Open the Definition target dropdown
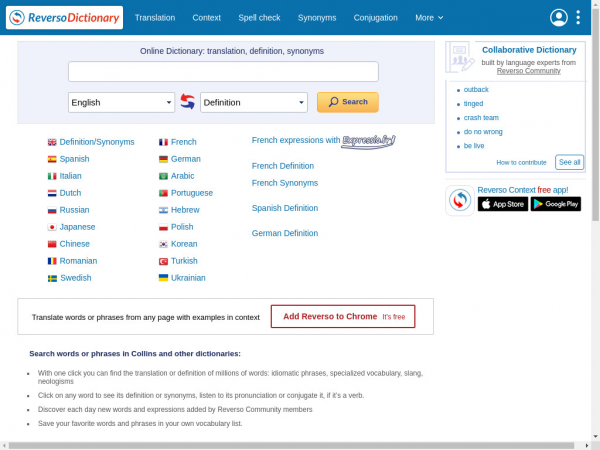600x450 pixels. point(254,103)
